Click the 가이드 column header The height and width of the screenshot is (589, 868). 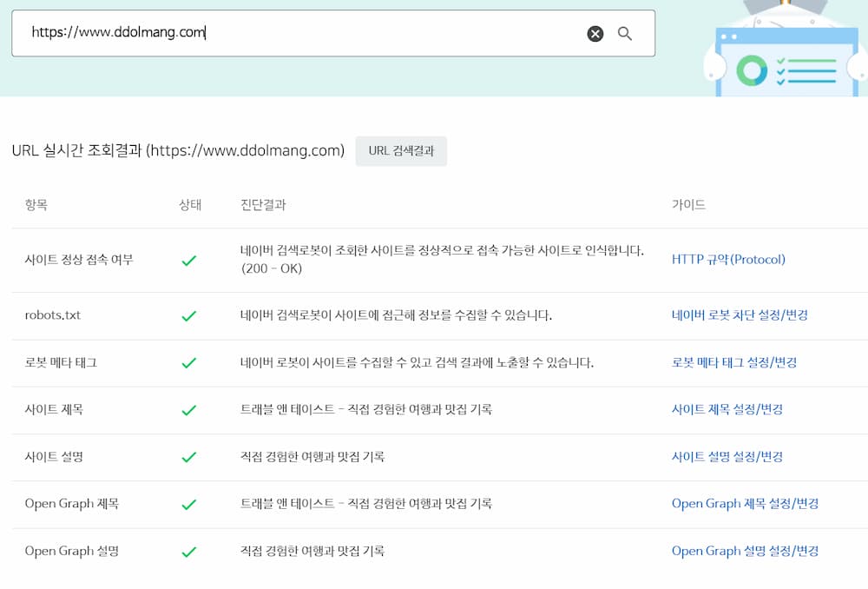coord(688,205)
